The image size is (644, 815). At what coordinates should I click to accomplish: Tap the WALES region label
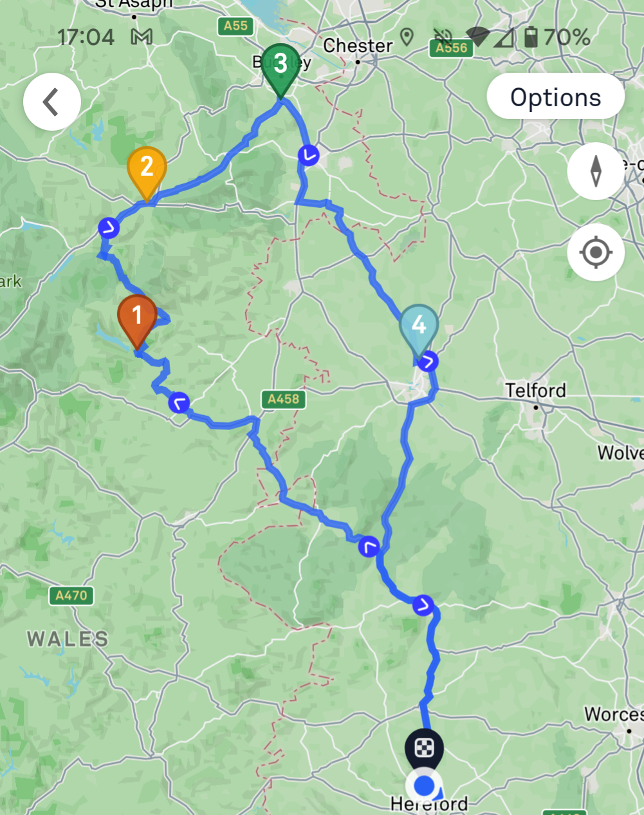coord(68,639)
